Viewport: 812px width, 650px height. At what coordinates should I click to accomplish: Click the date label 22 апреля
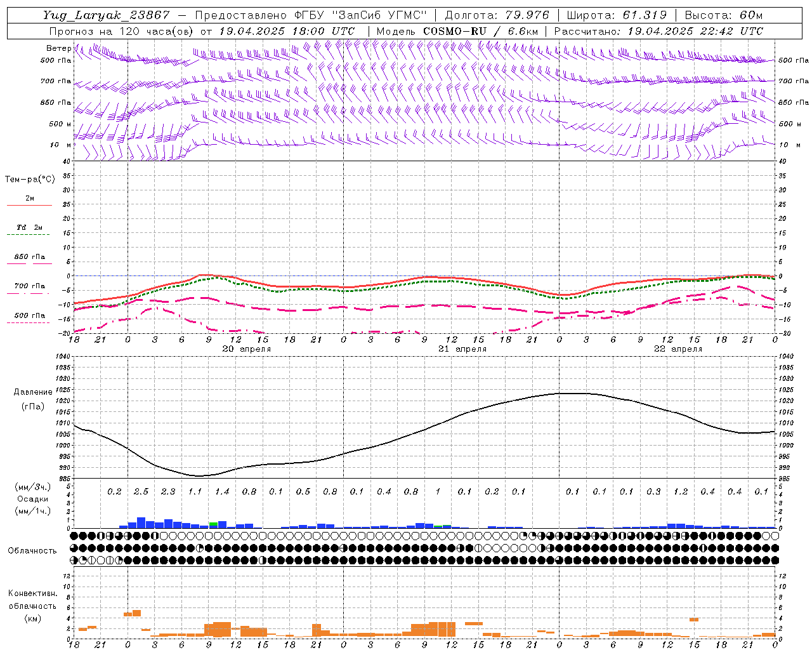tap(678, 349)
